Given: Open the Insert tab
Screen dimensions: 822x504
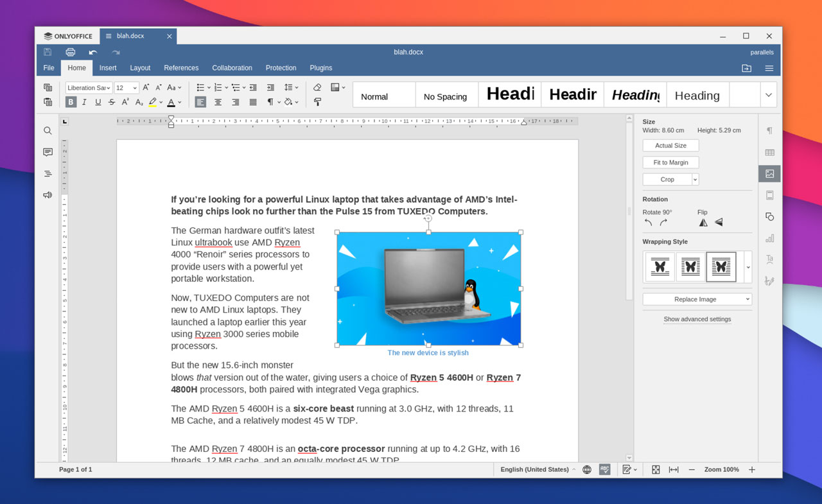Looking at the screenshot, I should pyautogui.click(x=108, y=68).
